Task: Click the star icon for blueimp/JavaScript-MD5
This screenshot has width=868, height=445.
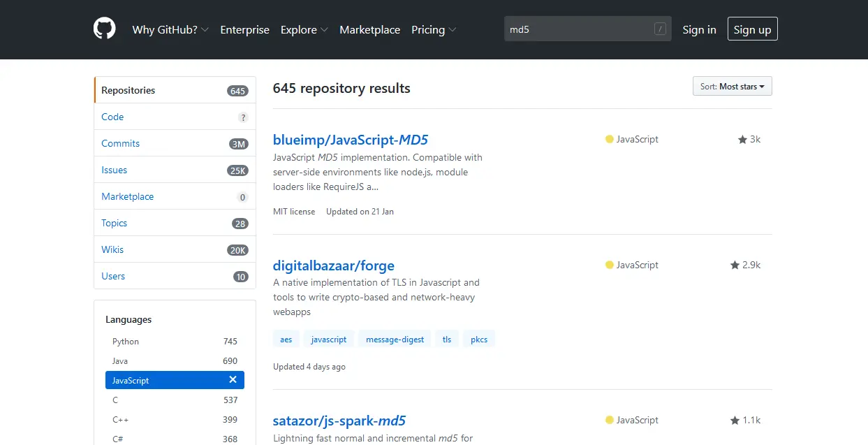Action: pyautogui.click(x=742, y=140)
